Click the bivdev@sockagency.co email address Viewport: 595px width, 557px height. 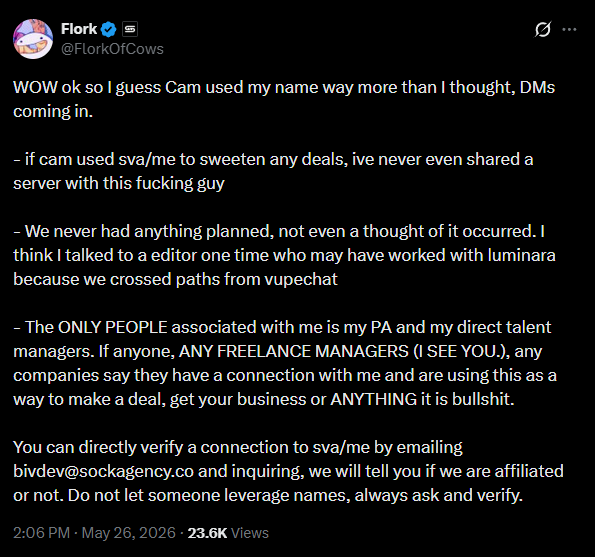(x=104, y=471)
